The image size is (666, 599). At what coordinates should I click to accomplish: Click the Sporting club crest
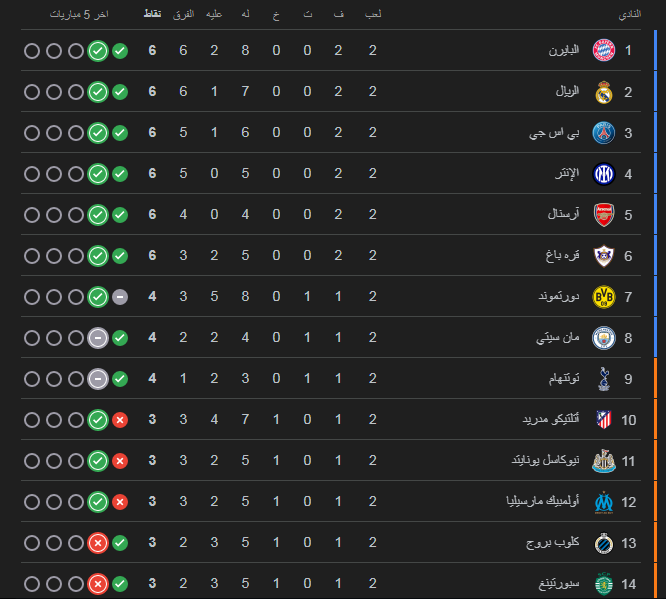pos(603,584)
